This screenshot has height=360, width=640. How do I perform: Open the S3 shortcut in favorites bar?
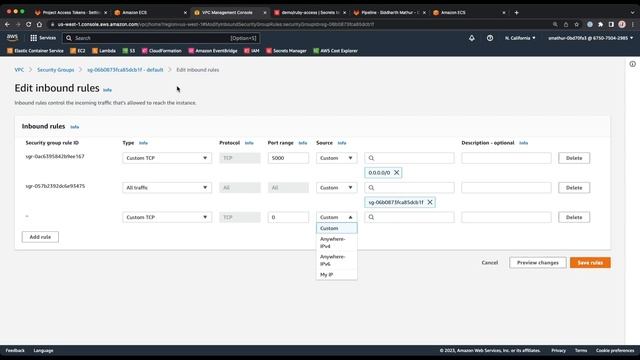click(x=129, y=51)
